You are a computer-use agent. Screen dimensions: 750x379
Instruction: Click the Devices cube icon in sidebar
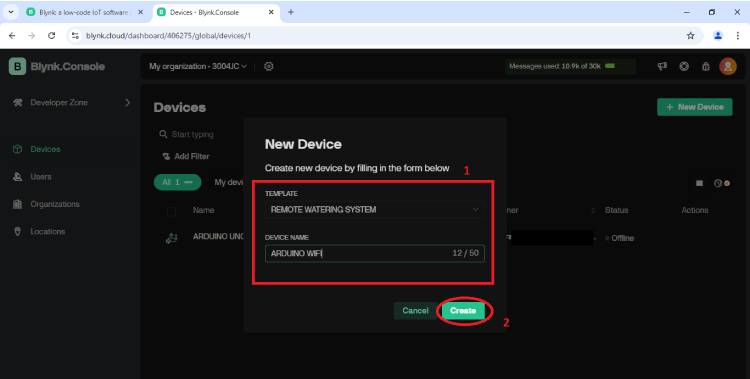[x=18, y=149]
